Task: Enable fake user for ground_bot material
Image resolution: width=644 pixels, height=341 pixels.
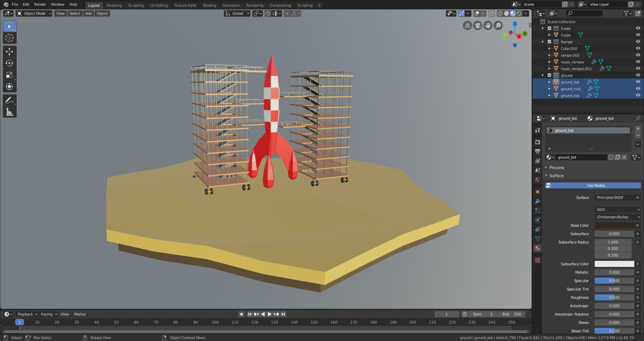Action: point(611,157)
